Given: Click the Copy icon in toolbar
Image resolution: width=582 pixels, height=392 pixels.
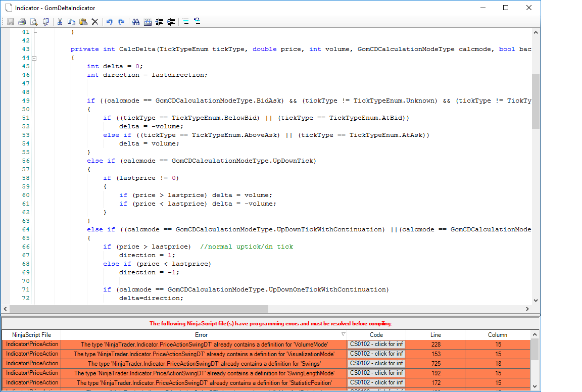Looking at the screenshot, I should [72, 22].
